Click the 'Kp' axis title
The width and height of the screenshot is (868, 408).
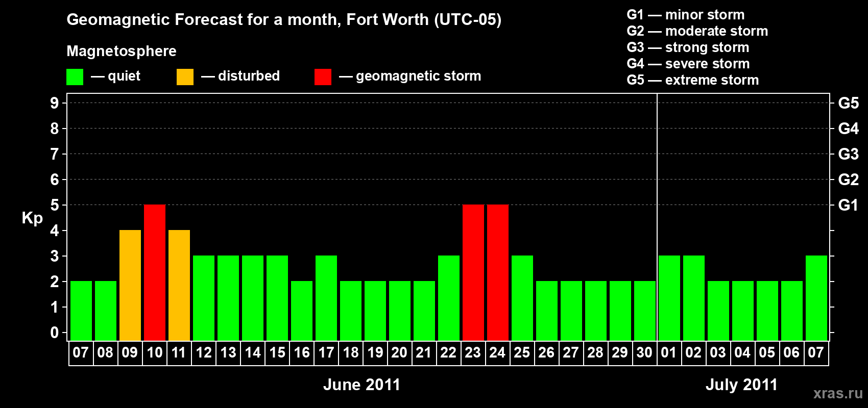click(32, 218)
